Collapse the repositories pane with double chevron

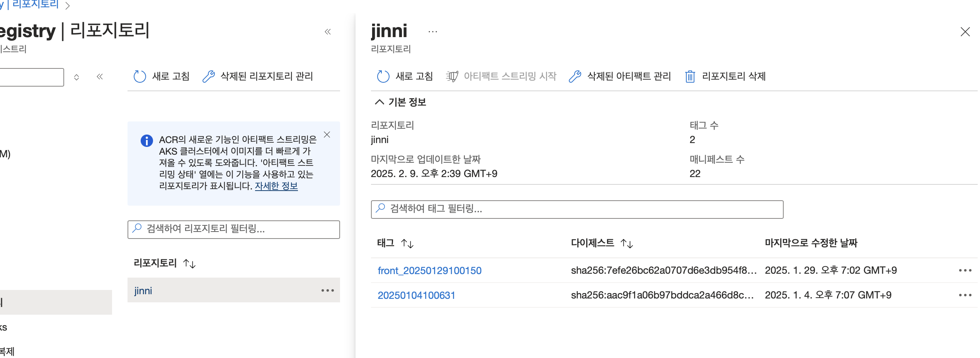point(328,31)
